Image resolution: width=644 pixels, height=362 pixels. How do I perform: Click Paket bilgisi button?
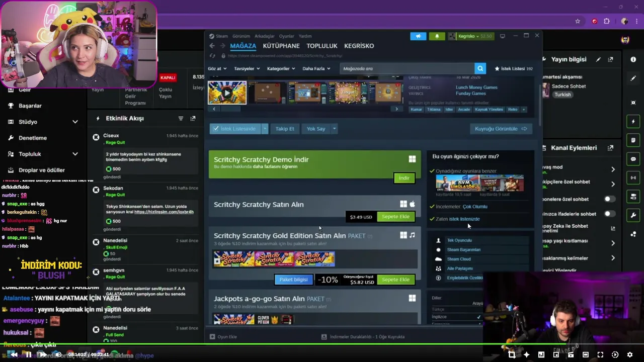click(293, 280)
